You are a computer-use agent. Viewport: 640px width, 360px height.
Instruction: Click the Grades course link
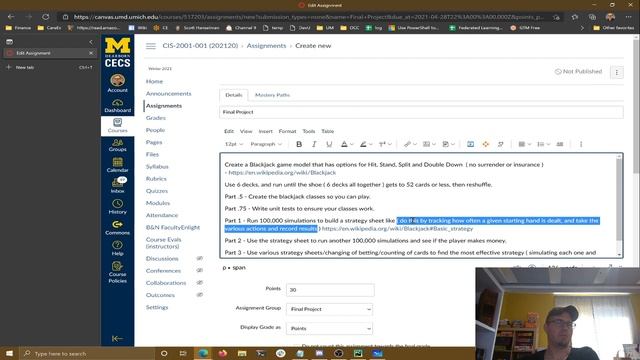tap(156, 118)
